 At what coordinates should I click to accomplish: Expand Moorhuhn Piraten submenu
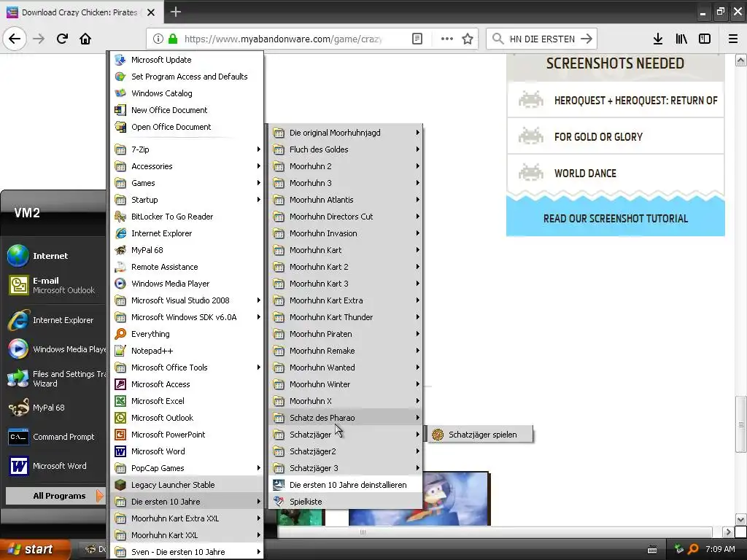[x=345, y=334]
